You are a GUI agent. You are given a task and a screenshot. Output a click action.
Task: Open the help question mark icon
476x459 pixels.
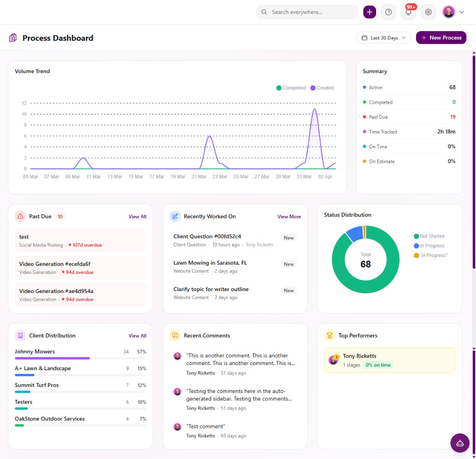tap(388, 12)
